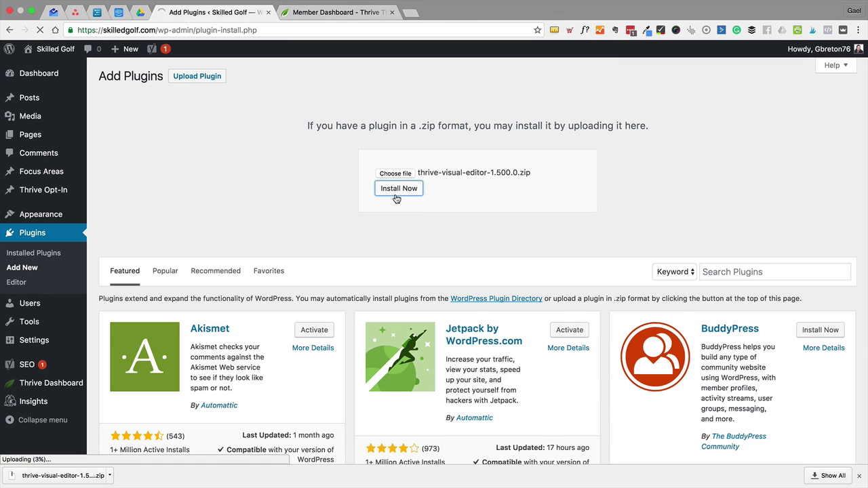Activate the Akismet plugin
The width and height of the screenshot is (868, 488).
click(x=314, y=330)
